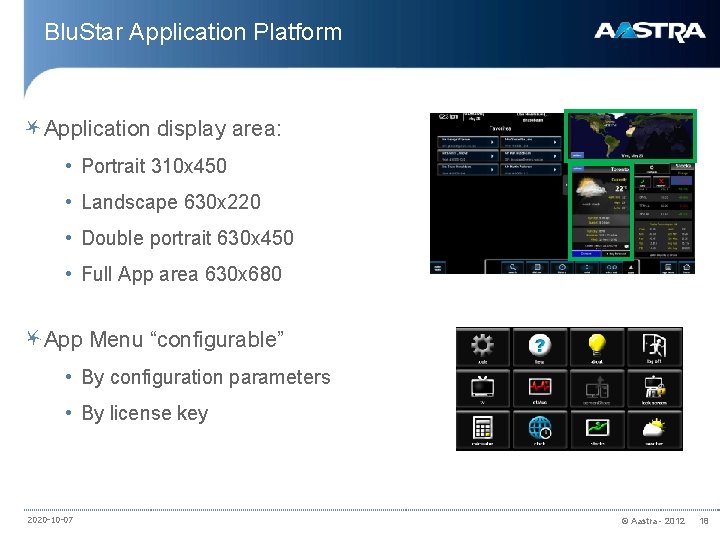Screen dimensions: 720x540
Task: Select the log off app tile
Action: tap(654, 347)
